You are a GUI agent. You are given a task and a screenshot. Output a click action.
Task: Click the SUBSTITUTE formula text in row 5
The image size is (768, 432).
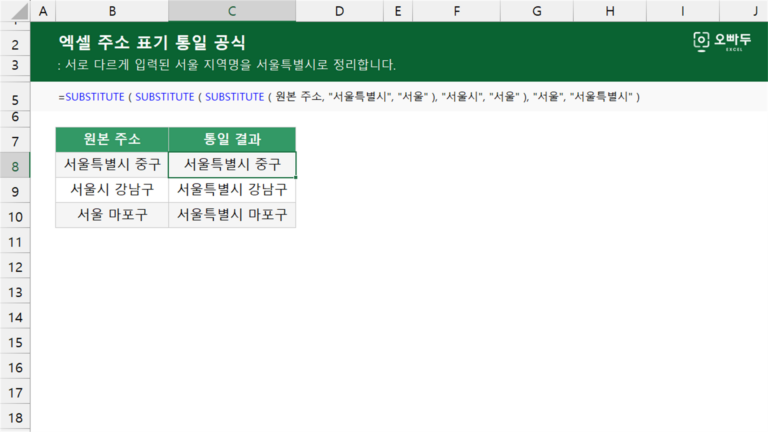[x=349, y=96]
